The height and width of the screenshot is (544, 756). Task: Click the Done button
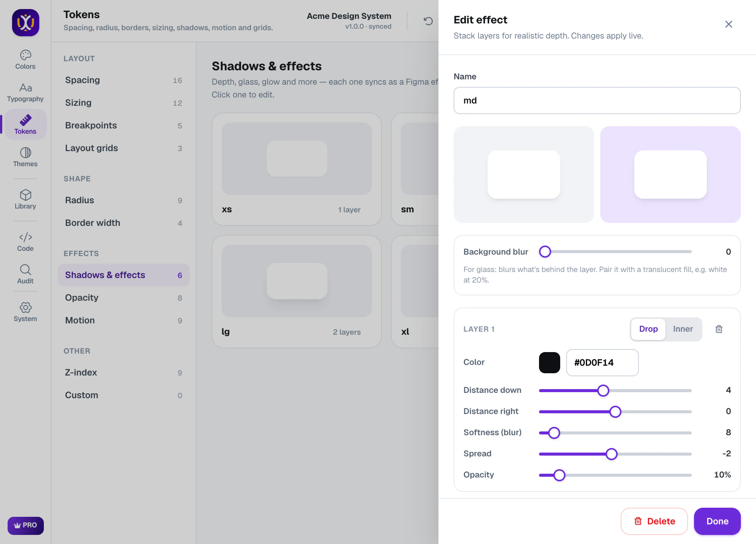pos(717,521)
